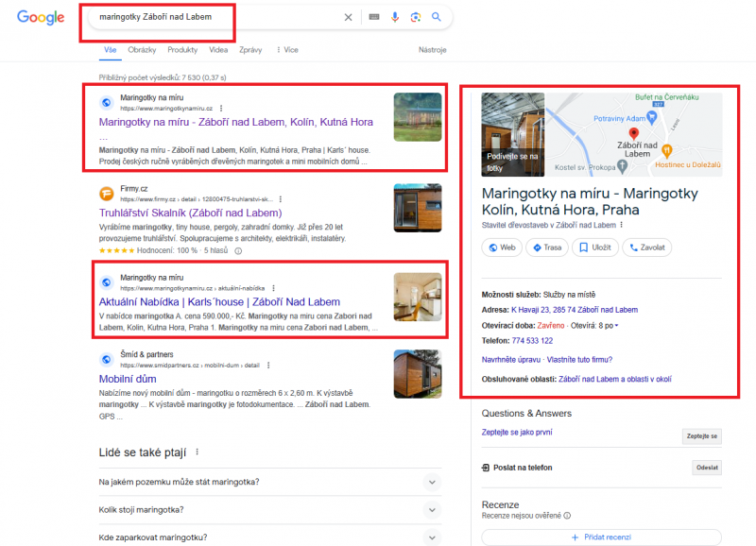Click the first result's cabin thumbnail
This screenshot has height=546, width=756.
click(418, 117)
